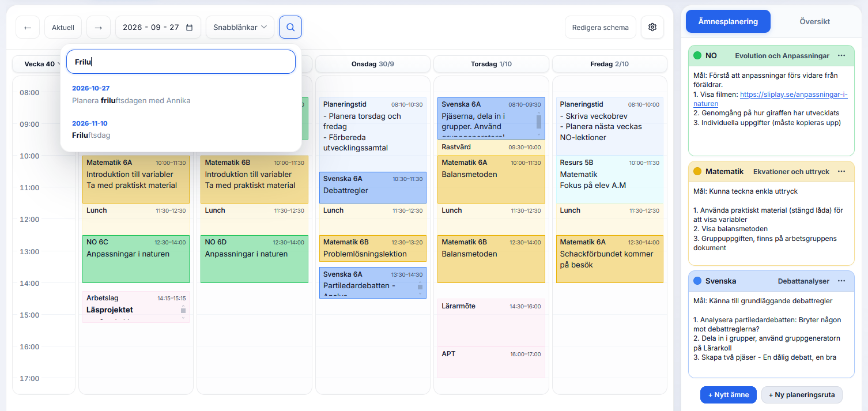Click the Ny planeringsruta button
Viewport: 868px width, 411px height.
click(x=802, y=395)
